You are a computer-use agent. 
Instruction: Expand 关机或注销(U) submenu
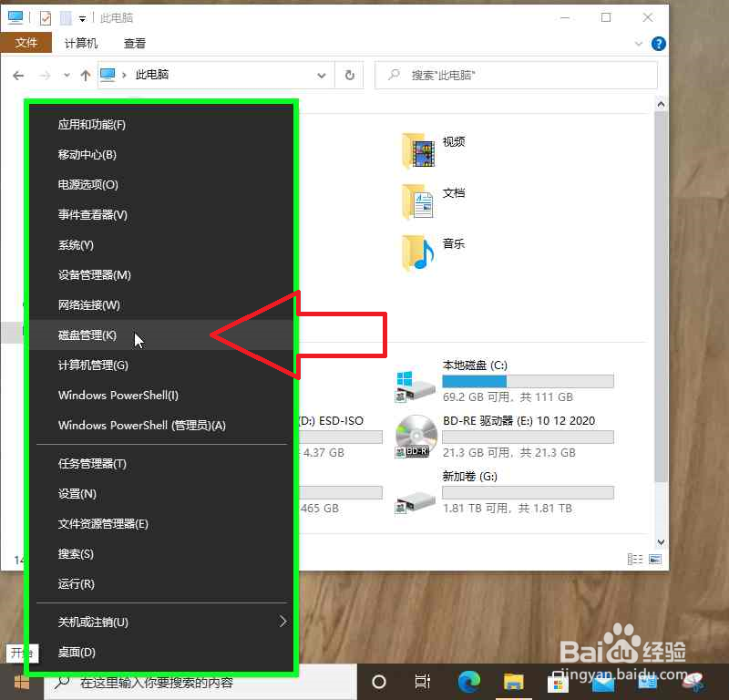pyautogui.click(x=161, y=622)
